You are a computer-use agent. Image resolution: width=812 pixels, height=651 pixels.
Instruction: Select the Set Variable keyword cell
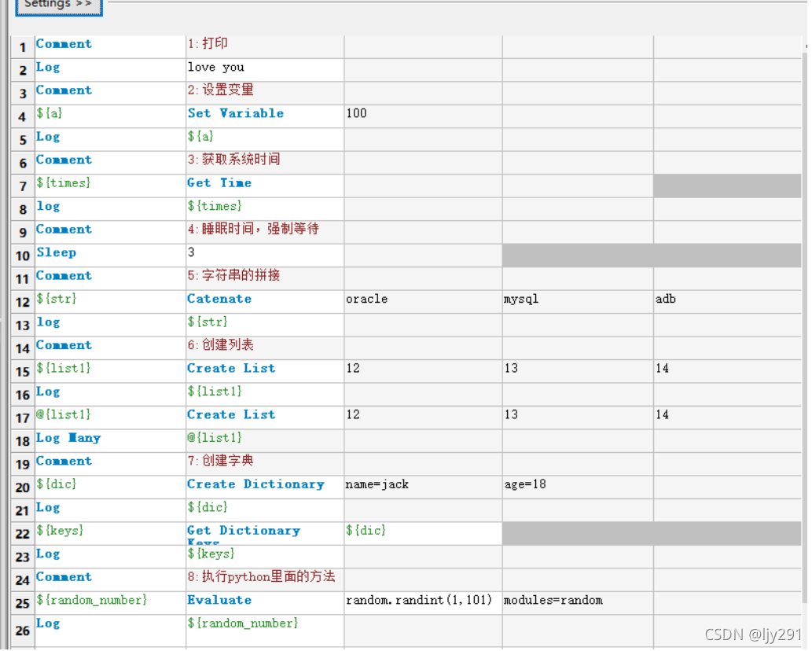tap(265, 116)
